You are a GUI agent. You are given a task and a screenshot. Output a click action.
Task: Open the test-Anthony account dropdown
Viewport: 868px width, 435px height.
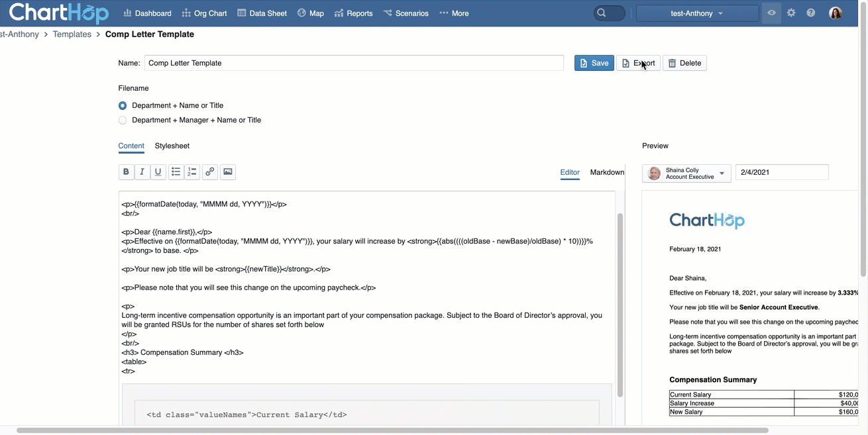(696, 12)
